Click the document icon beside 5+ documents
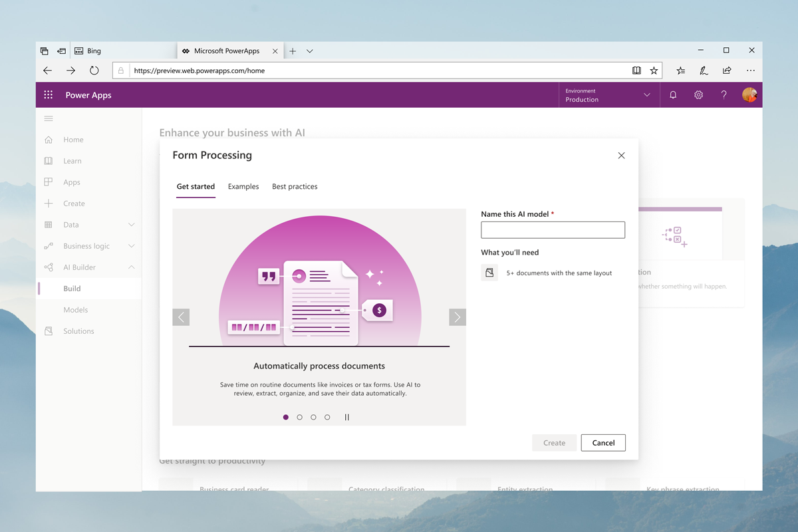 [x=489, y=273]
